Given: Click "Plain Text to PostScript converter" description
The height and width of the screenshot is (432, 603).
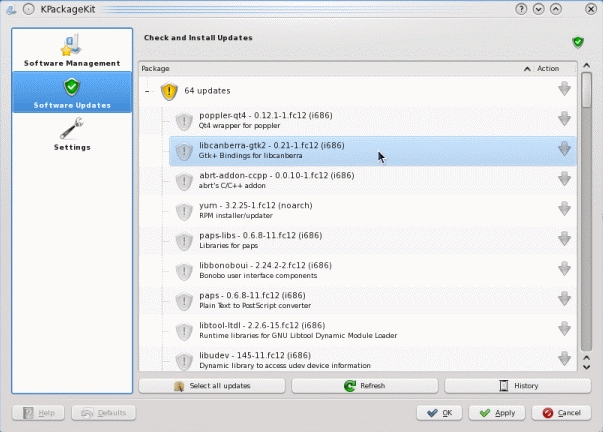Looking at the screenshot, I should [255, 305].
